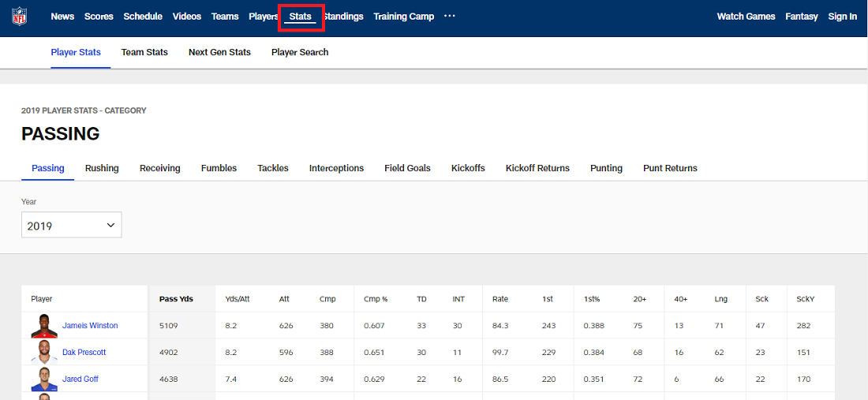This screenshot has width=868, height=400.
Task: Go to the Punt Returns tab
Action: 670,168
